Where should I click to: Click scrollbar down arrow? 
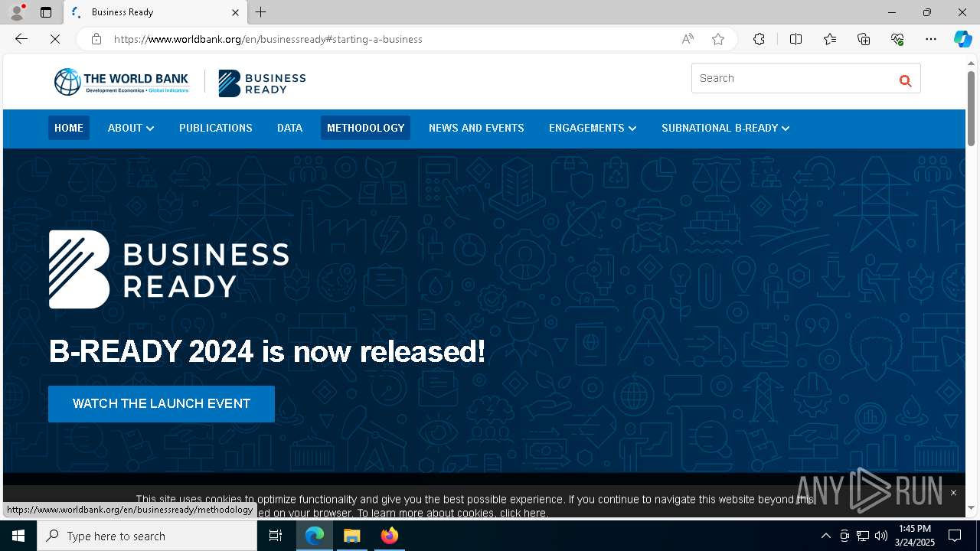[x=971, y=508]
